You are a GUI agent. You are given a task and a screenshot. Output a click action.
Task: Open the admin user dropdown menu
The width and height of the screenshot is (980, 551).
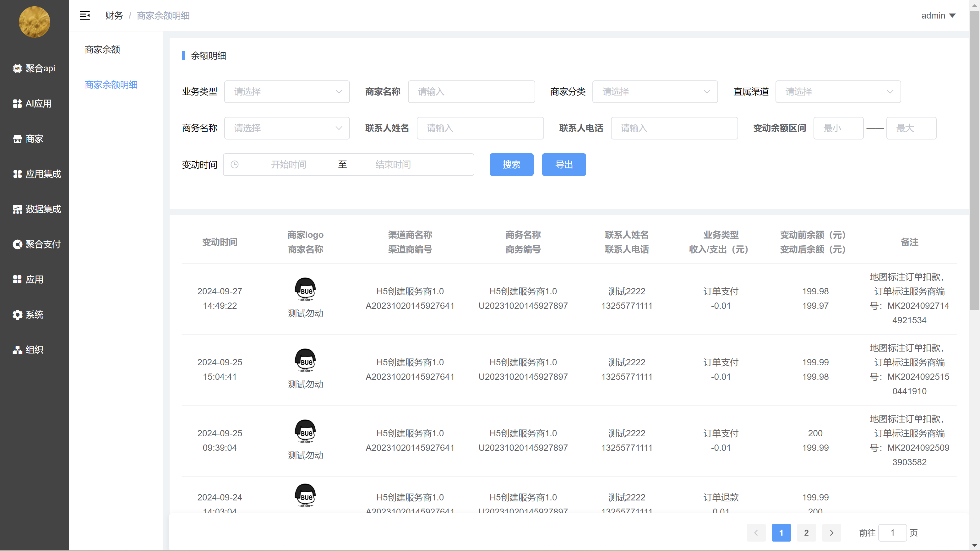coord(938,16)
